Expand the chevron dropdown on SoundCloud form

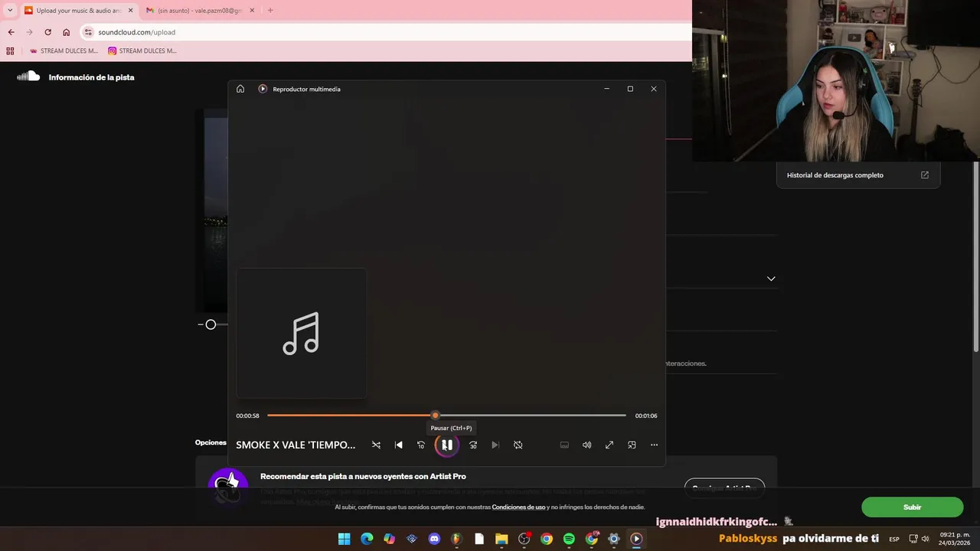point(771,279)
